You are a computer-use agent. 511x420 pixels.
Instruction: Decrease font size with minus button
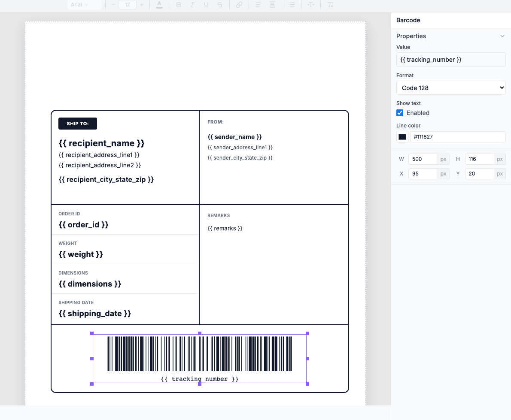[x=113, y=5]
